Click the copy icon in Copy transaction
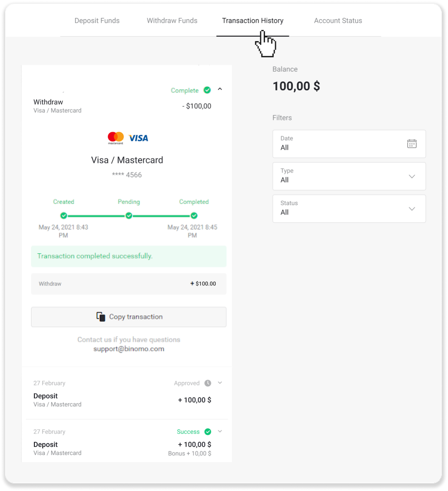Viewport: 448px width, 491px height. 101,317
